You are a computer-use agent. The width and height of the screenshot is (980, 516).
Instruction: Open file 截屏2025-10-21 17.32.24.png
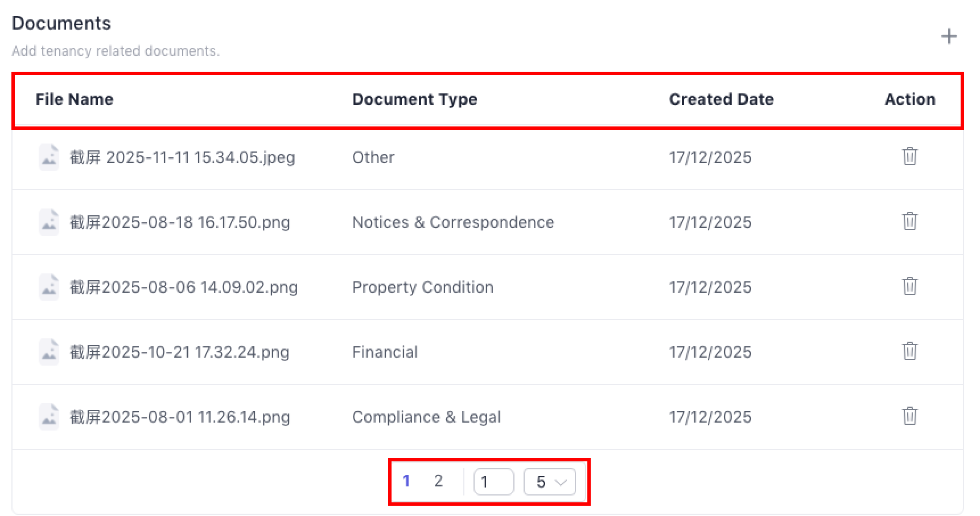point(179,352)
